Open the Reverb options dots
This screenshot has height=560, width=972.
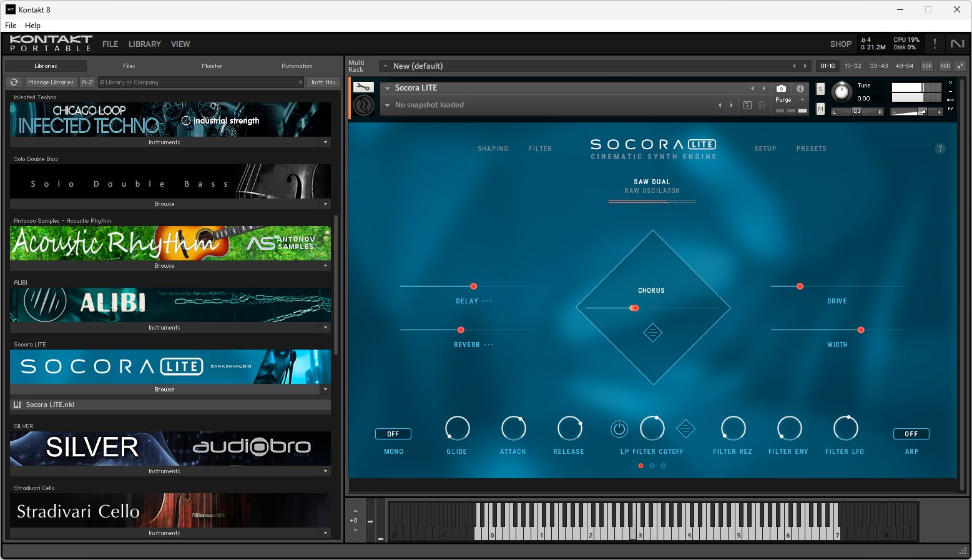pos(489,345)
